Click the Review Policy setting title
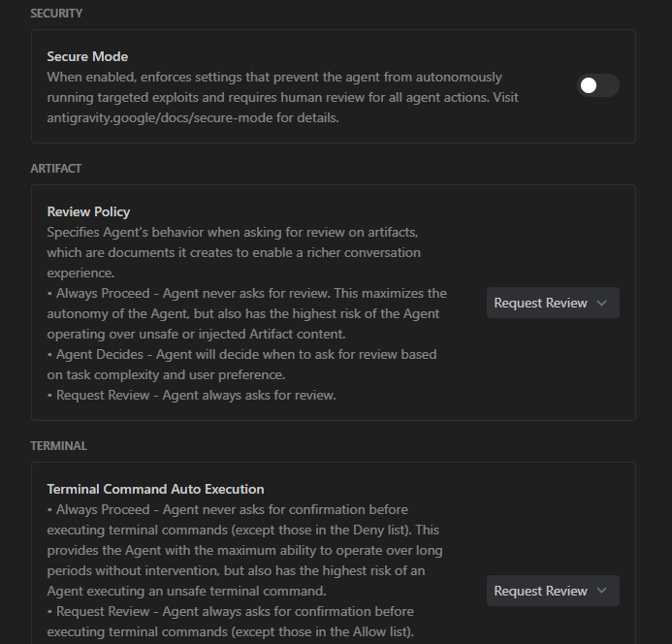This screenshot has height=644, width=672. pos(88,212)
